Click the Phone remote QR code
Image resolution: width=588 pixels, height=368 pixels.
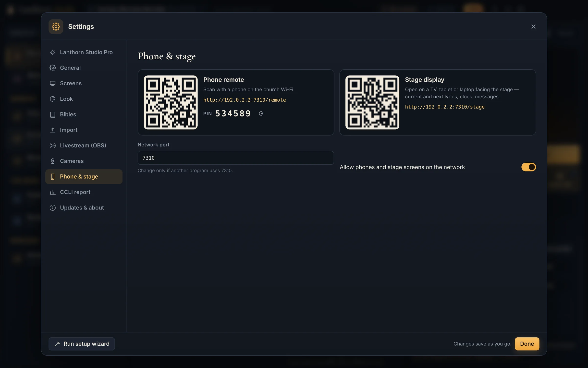pos(171,102)
